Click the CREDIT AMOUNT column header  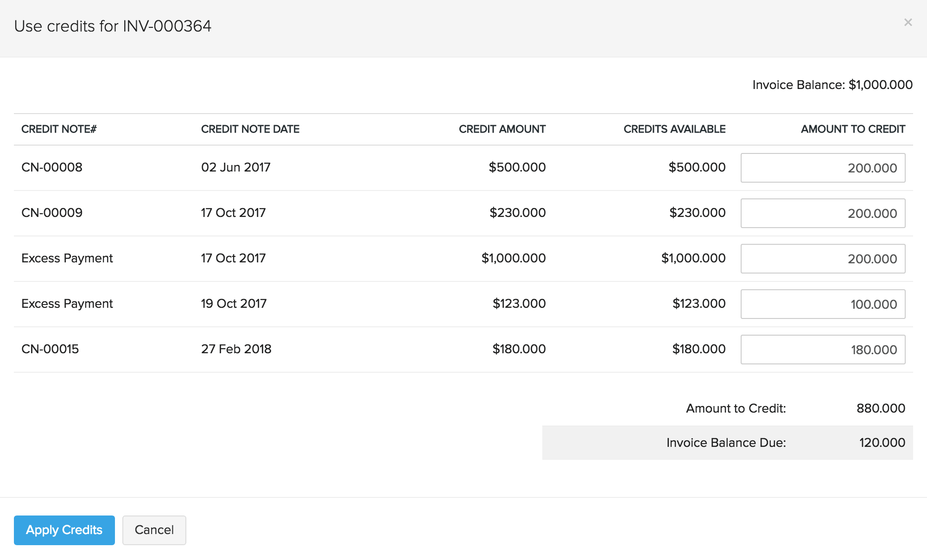(502, 129)
